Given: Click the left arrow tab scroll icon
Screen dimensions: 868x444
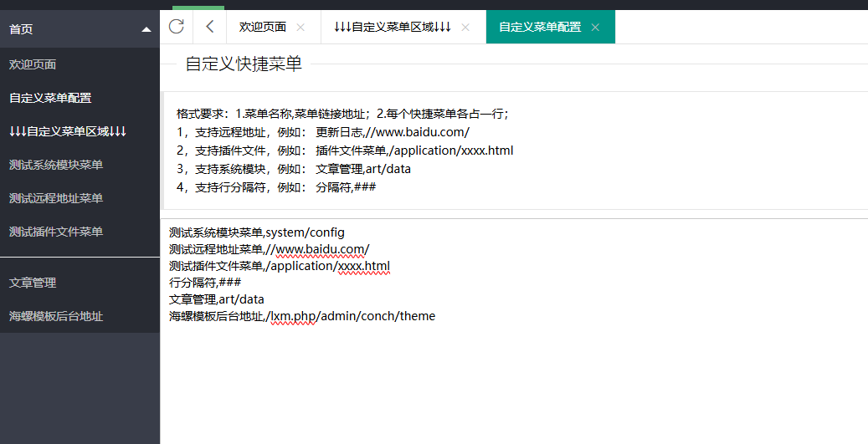Looking at the screenshot, I should (209, 27).
